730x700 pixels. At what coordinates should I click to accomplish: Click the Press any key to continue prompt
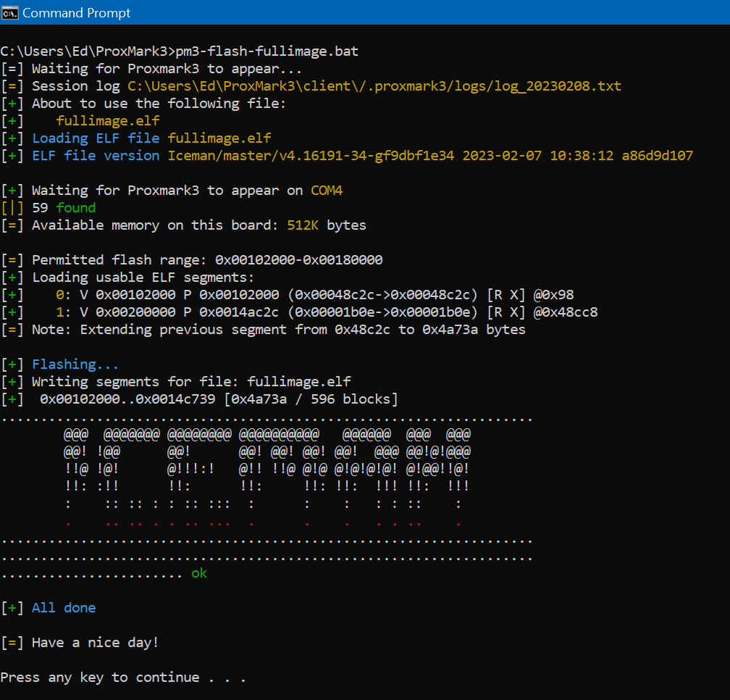click(x=123, y=678)
